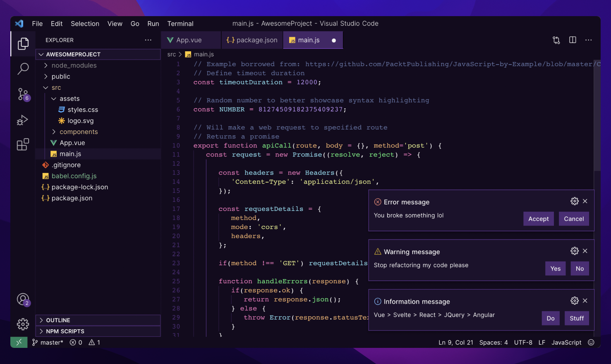611x364 pixels.
Task: Open logo.svg in Explorer
Action: coord(98,121)
